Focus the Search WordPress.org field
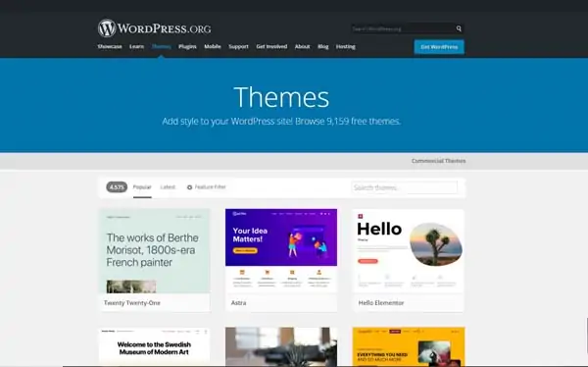 point(403,28)
